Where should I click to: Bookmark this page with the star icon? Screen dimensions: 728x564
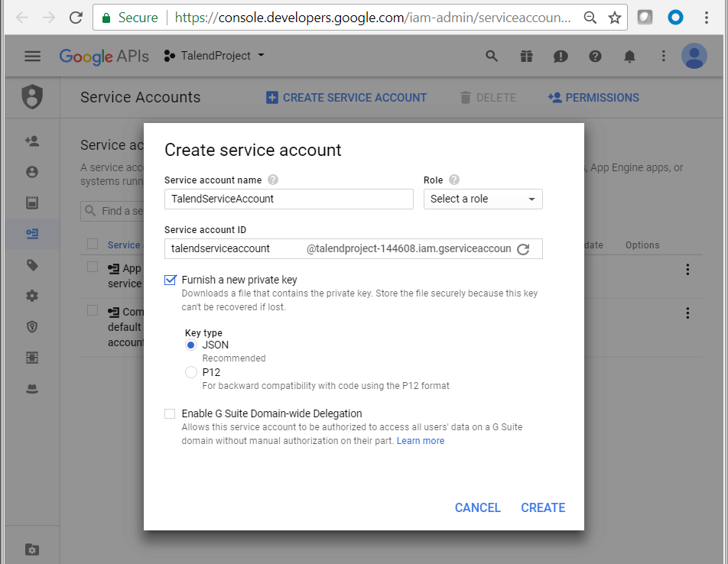614,18
